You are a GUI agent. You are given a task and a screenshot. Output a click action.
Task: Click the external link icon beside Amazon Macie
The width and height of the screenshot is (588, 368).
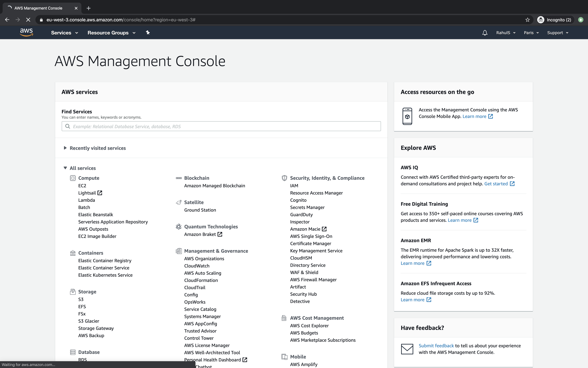pos(324,229)
